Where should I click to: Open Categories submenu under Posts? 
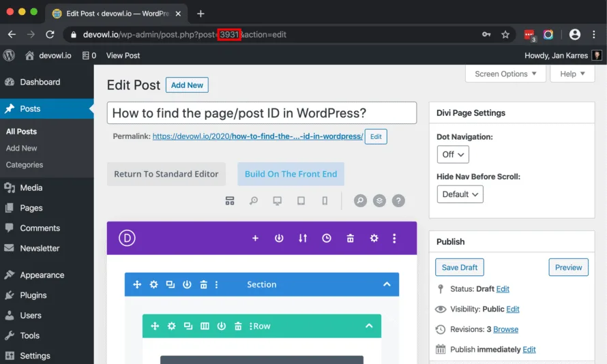[25, 165]
